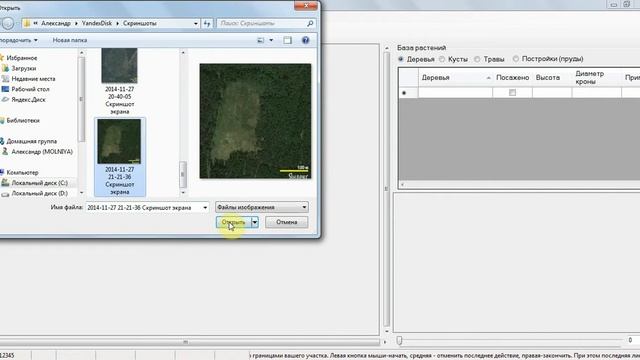Create a folder with Новая папка

(70, 40)
